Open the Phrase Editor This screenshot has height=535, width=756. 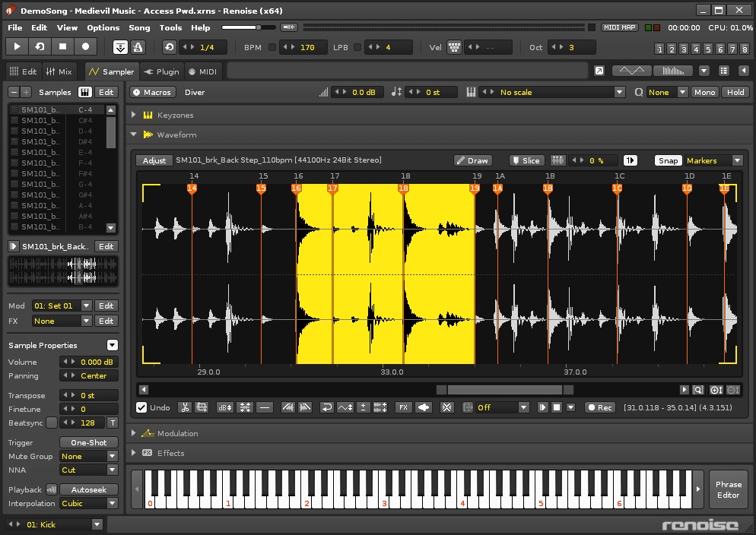[728, 489]
